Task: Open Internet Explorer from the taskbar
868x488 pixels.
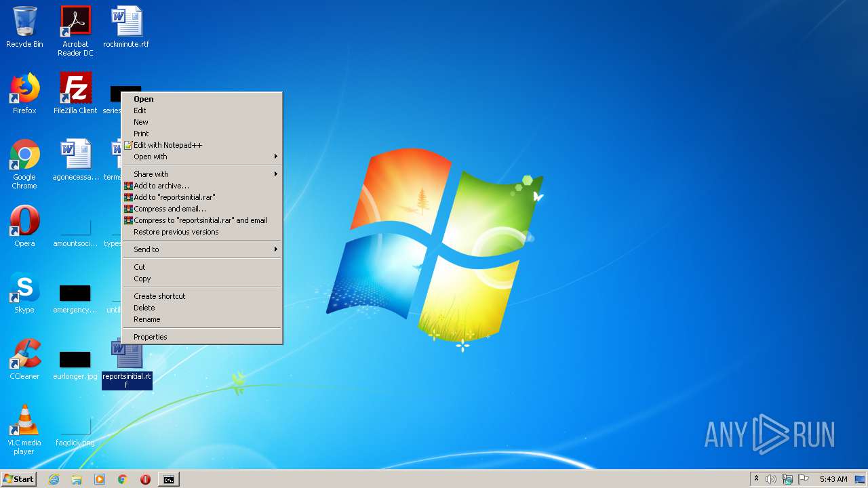Action: (x=54, y=479)
